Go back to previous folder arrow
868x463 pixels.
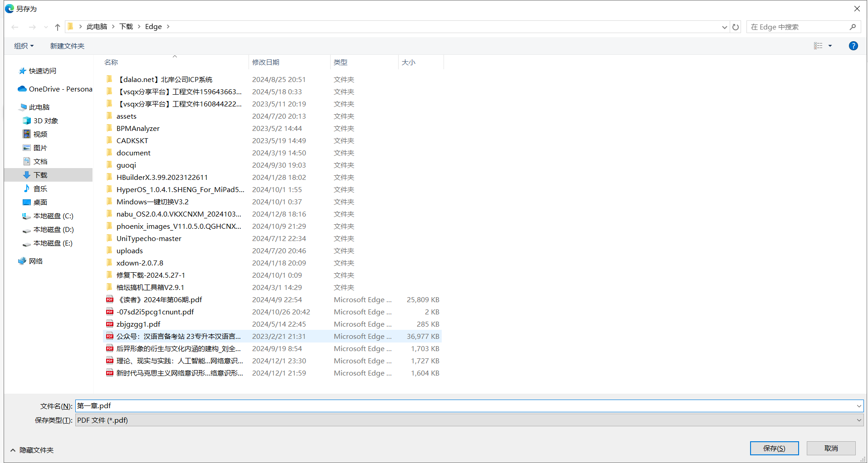click(x=15, y=27)
